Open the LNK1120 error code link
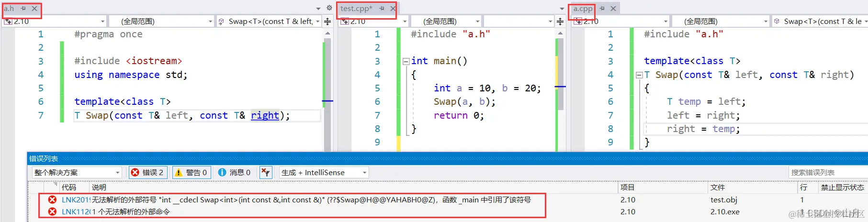Image resolution: width=868 pixels, height=222 pixels. click(76, 211)
